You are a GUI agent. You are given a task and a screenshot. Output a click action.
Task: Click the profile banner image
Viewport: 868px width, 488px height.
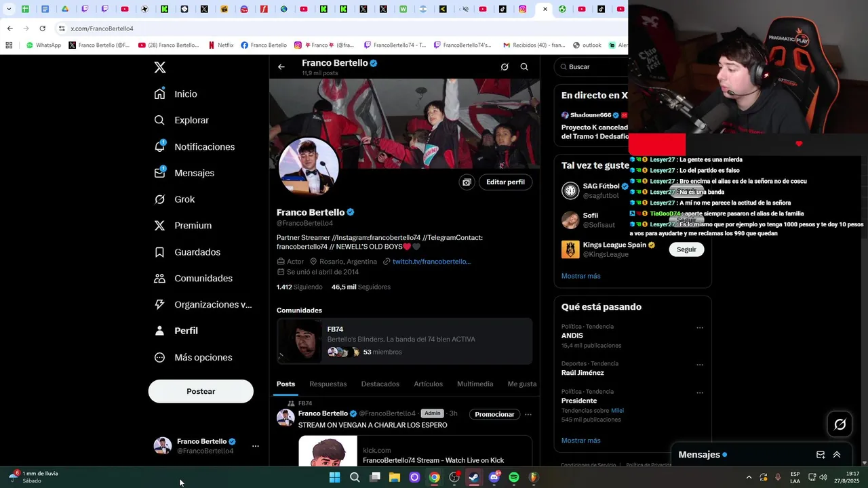point(404,123)
